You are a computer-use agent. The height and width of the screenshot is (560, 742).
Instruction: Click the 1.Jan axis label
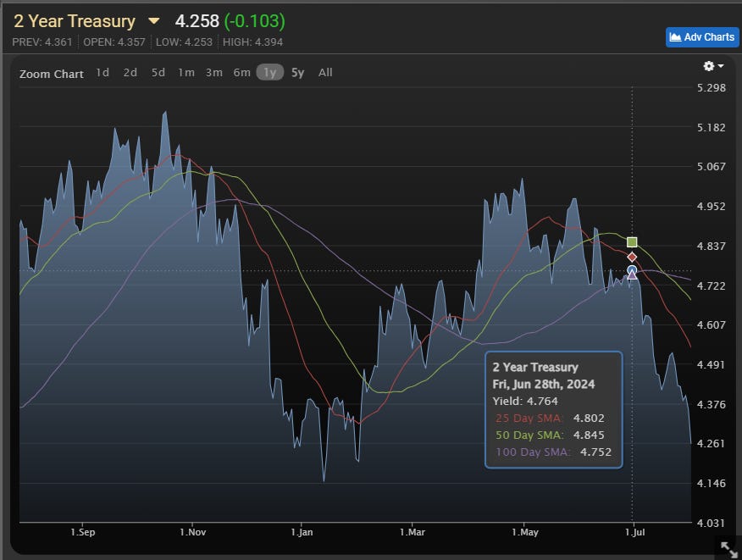coord(302,532)
